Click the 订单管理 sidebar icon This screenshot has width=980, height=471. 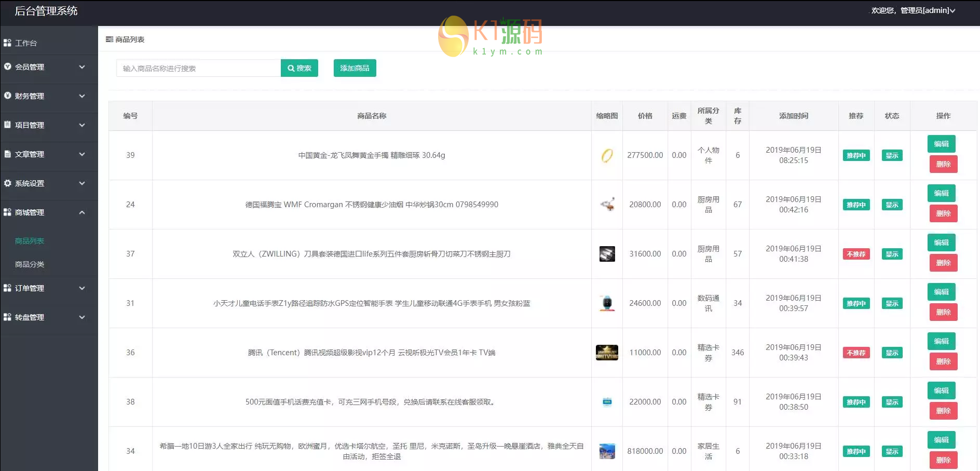click(7, 288)
